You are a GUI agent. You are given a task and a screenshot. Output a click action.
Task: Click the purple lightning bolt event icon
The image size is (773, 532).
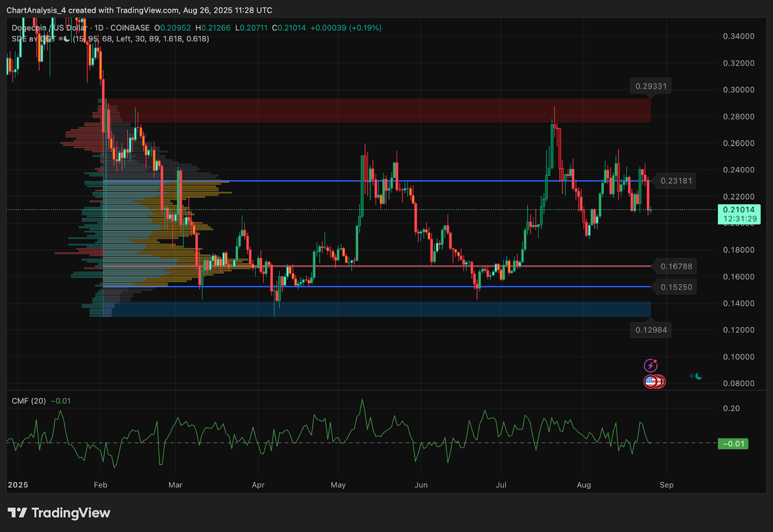point(650,365)
